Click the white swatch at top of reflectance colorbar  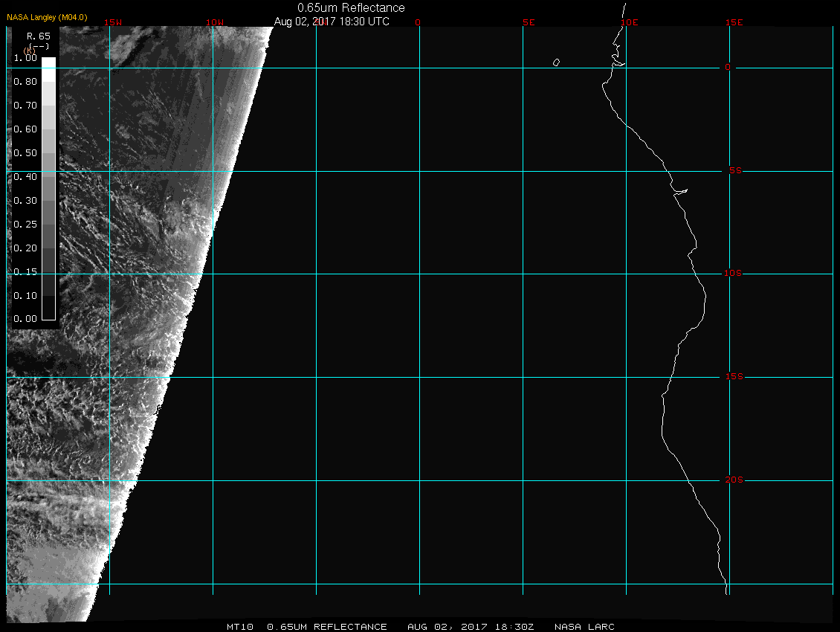coord(48,63)
